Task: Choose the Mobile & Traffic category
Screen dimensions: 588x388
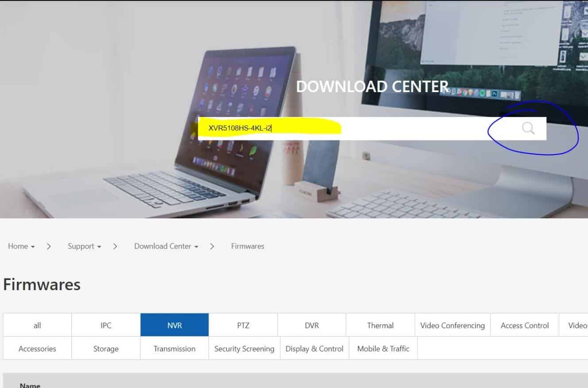Action: 383,349
